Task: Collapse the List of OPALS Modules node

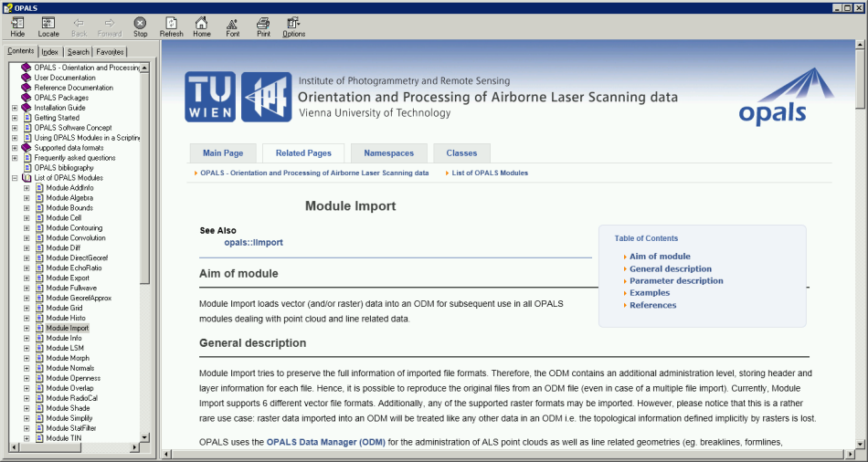Action: point(15,178)
